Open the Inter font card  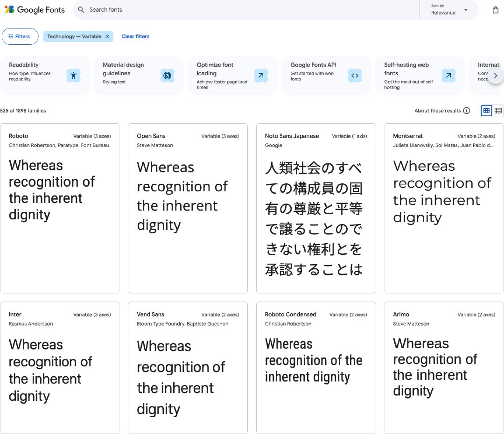(60, 368)
